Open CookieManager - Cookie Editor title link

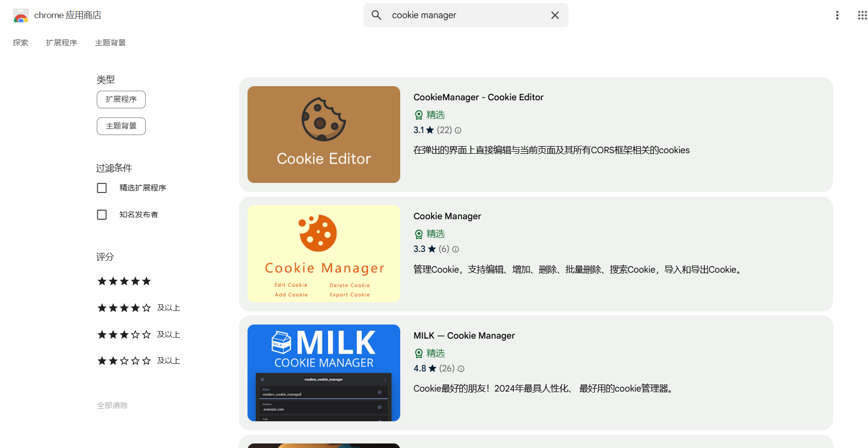click(478, 97)
